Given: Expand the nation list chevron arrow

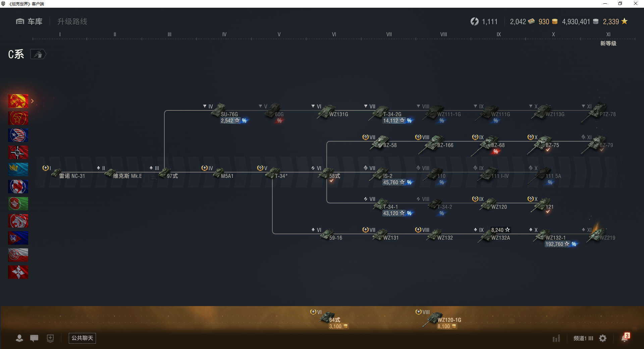Looking at the screenshot, I should click(x=33, y=101).
